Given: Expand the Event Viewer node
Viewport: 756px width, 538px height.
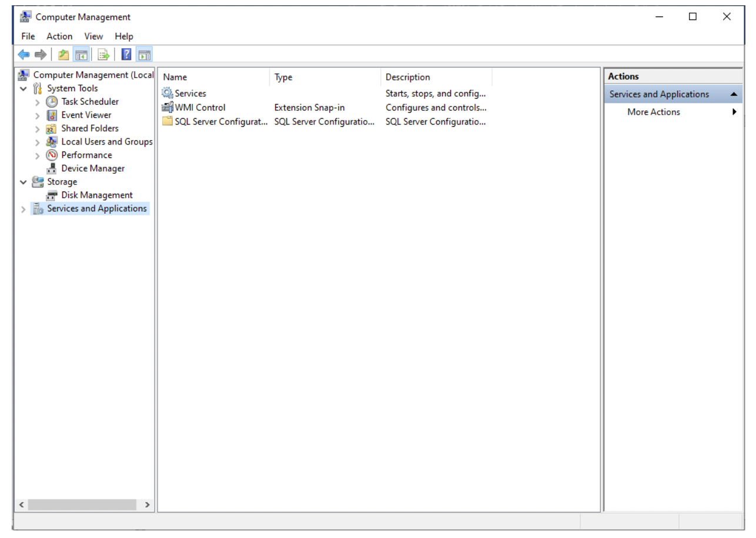Looking at the screenshot, I should (38, 116).
